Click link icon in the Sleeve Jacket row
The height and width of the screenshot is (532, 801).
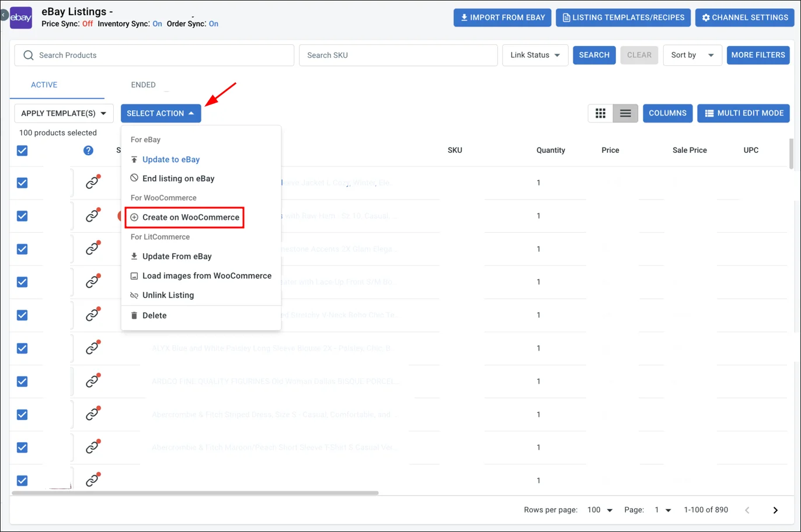[92, 183]
